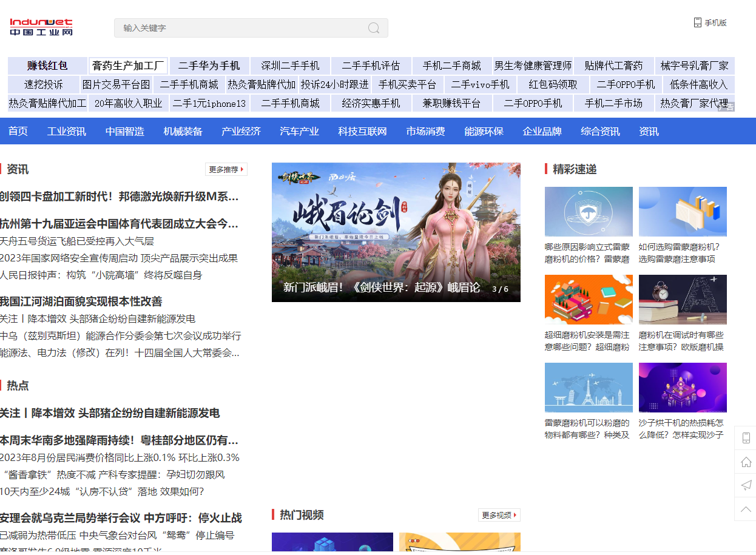Click the floating paper plane icon
Viewport: 756px width, 555px height.
[x=746, y=485]
